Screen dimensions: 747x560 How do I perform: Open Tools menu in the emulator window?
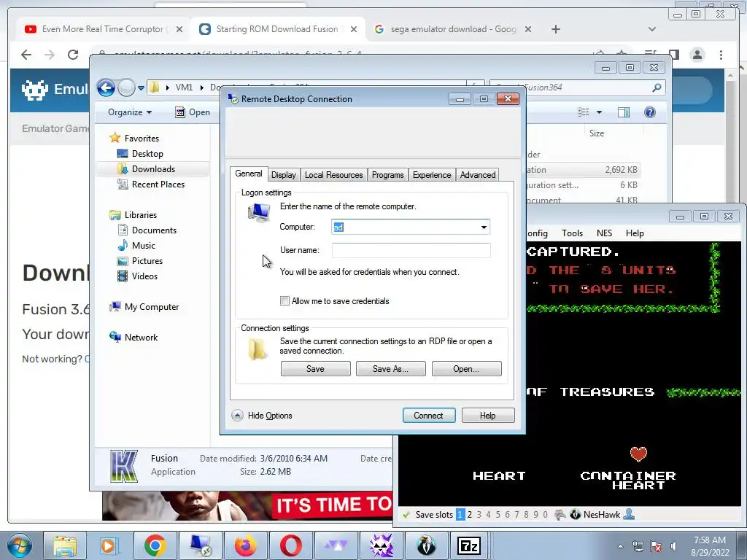pos(572,233)
